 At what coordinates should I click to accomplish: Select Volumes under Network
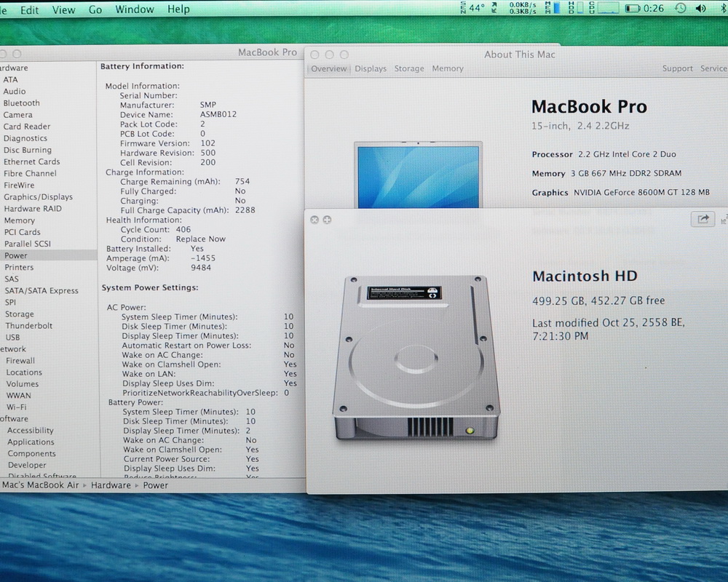click(x=23, y=384)
